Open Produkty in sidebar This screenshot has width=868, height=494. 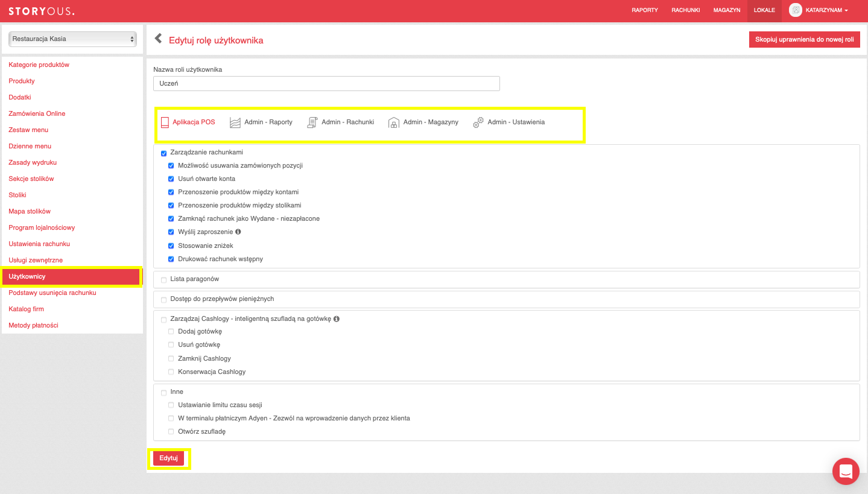[x=22, y=81]
